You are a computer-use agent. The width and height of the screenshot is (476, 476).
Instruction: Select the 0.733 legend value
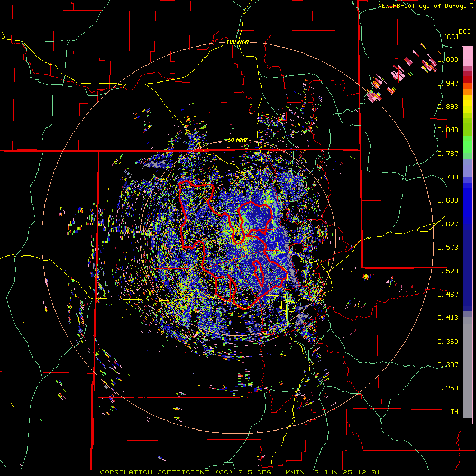tap(448, 177)
